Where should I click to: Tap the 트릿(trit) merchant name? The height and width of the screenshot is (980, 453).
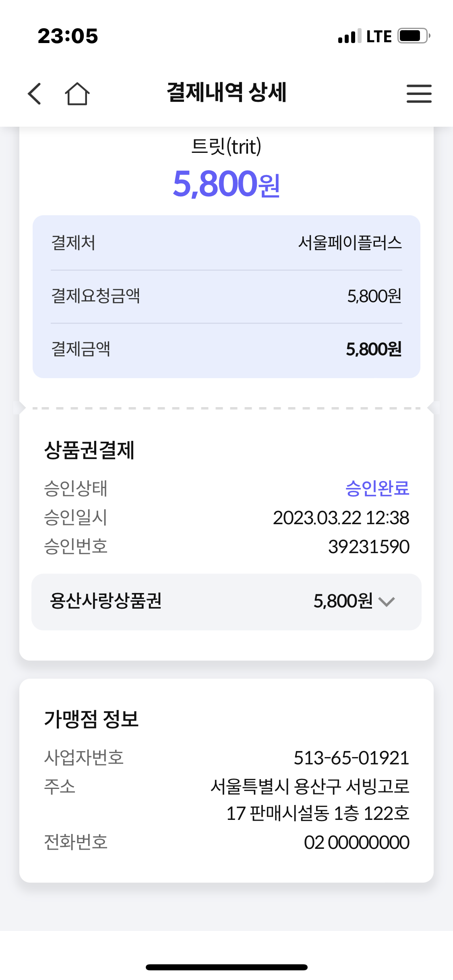pos(226,146)
